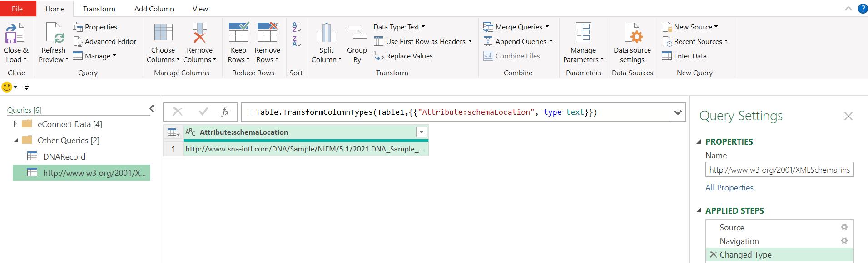Collapse the Queries pane

point(152,108)
